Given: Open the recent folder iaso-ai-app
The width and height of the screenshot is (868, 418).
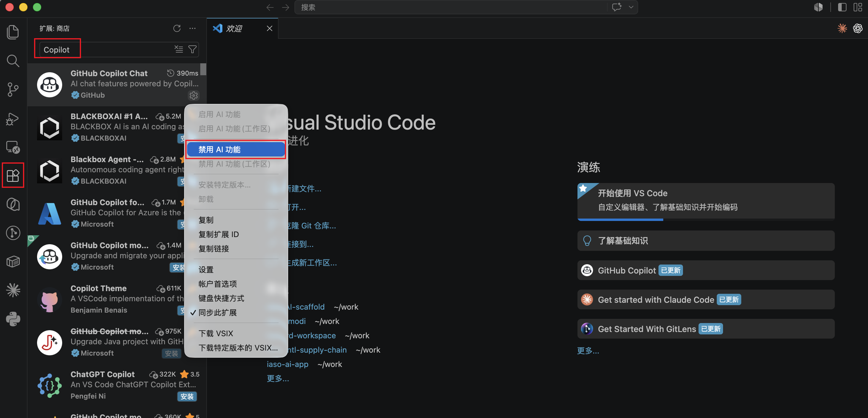Looking at the screenshot, I should coord(288,364).
